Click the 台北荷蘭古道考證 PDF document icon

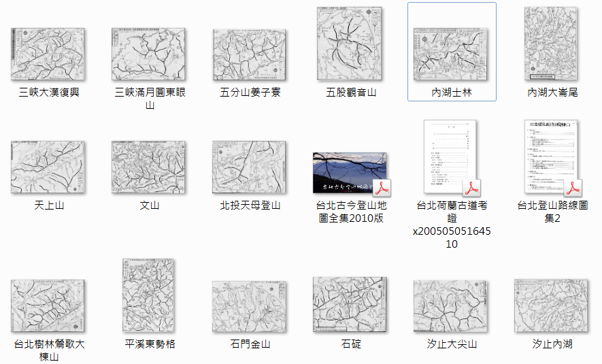451,158
